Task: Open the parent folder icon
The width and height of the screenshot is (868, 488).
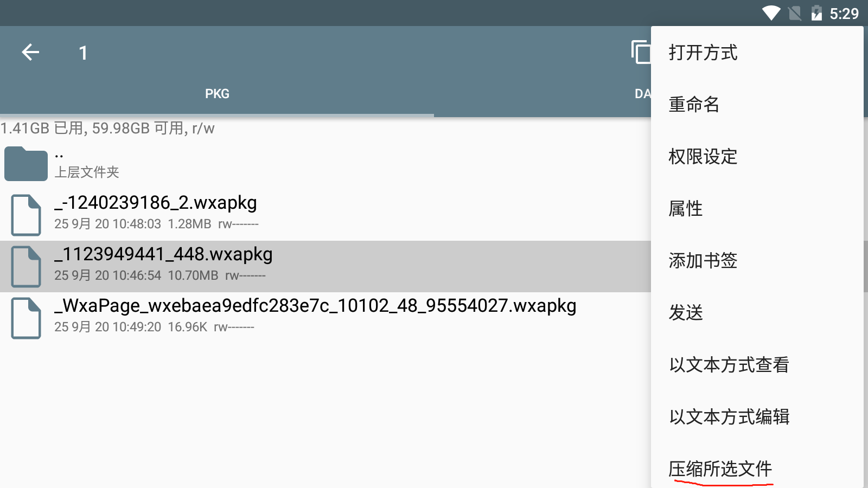Action: 26,163
